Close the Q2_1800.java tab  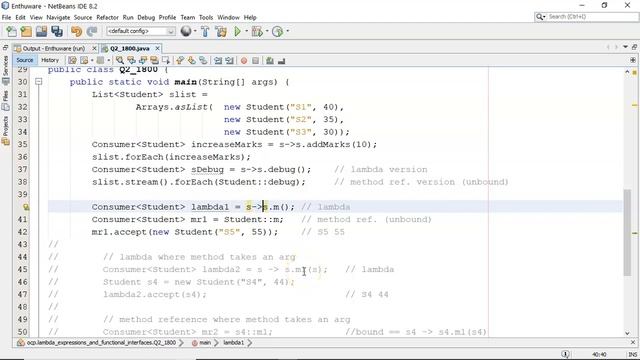click(158, 48)
